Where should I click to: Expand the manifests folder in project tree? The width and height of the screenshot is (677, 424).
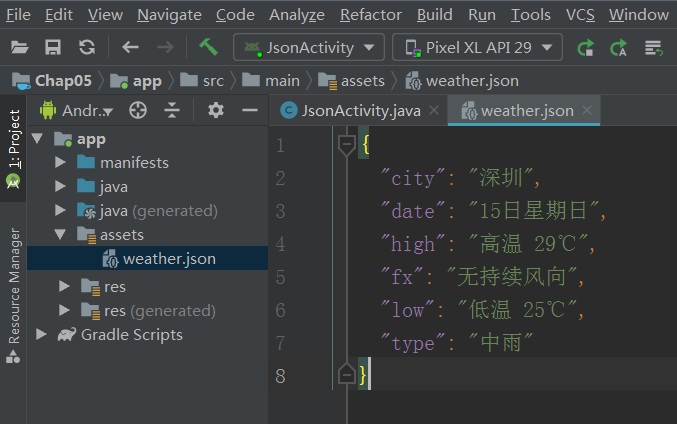61,162
